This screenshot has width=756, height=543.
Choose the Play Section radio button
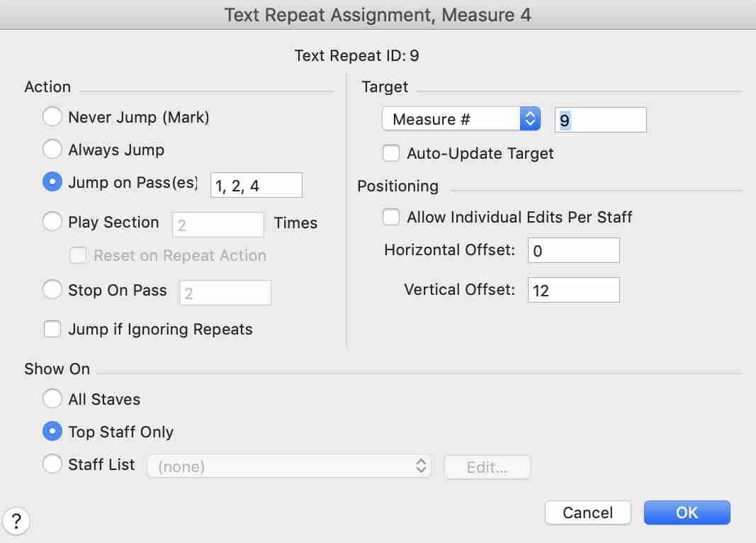click(x=52, y=222)
